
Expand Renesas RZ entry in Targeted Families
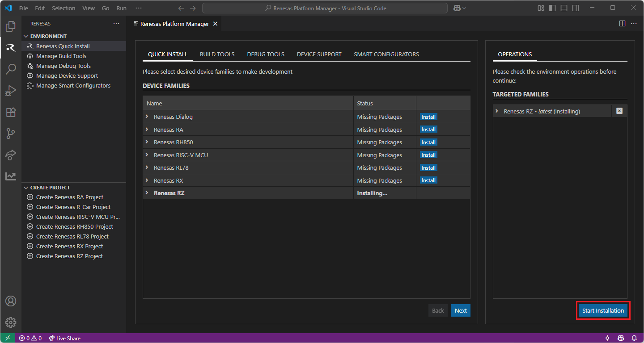(x=497, y=111)
